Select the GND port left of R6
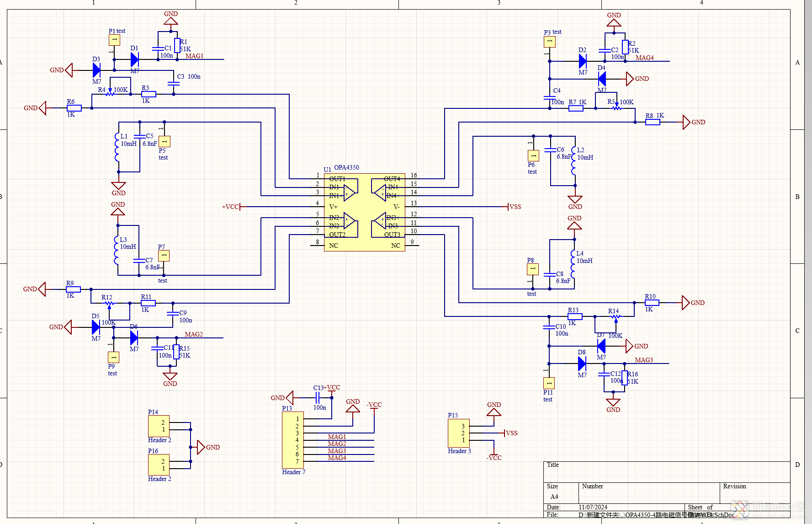The height and width of the screenshot is (524, 812). (x=35, y=108)
